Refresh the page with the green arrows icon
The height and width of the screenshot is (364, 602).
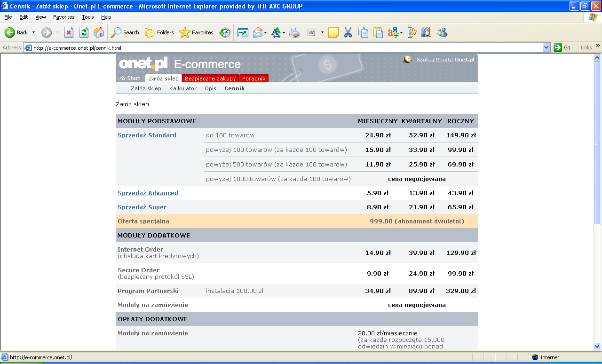point(84,32)
